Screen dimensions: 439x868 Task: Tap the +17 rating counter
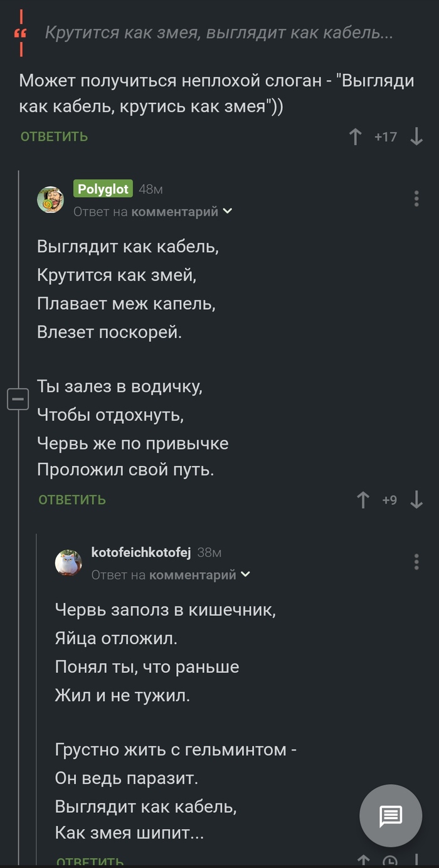(x=386, y=137)
